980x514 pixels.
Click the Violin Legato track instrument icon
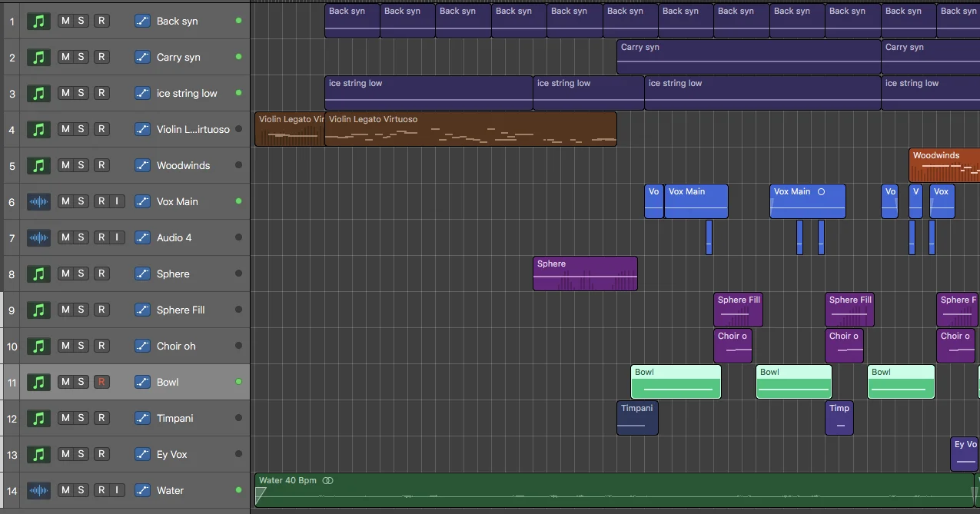[x=38, y=129]
